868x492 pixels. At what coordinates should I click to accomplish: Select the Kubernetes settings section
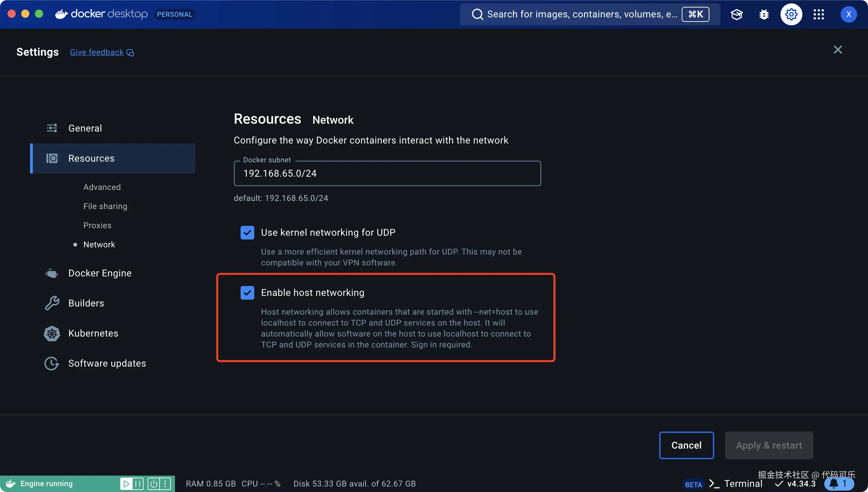(93, 333)
